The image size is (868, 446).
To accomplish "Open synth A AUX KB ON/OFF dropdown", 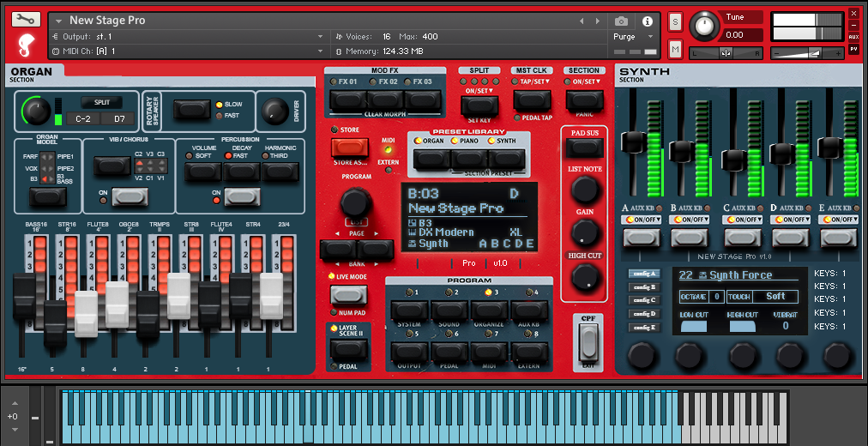I will pyautogui.click(x=642, y=220).
